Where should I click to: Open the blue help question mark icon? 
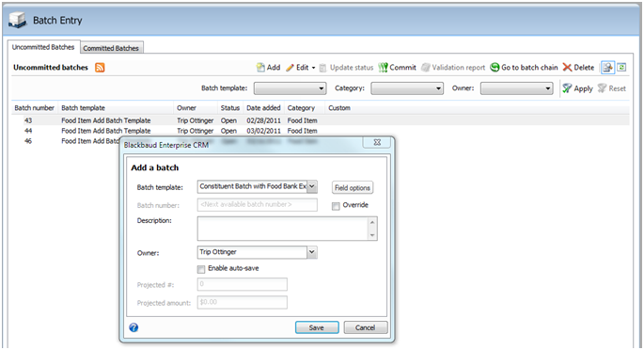coord(134,327)
